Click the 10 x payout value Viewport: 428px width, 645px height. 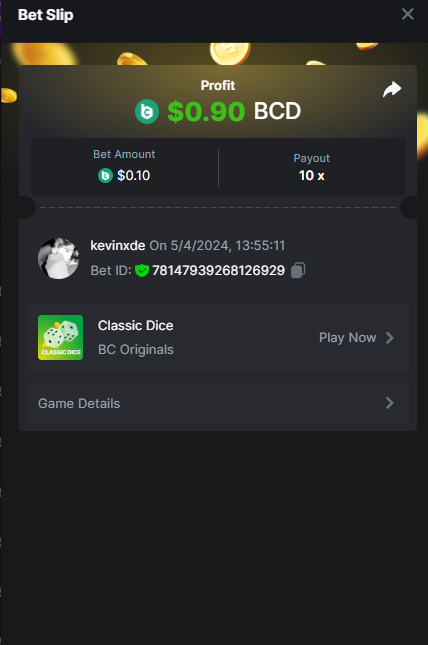coord(312,176)
